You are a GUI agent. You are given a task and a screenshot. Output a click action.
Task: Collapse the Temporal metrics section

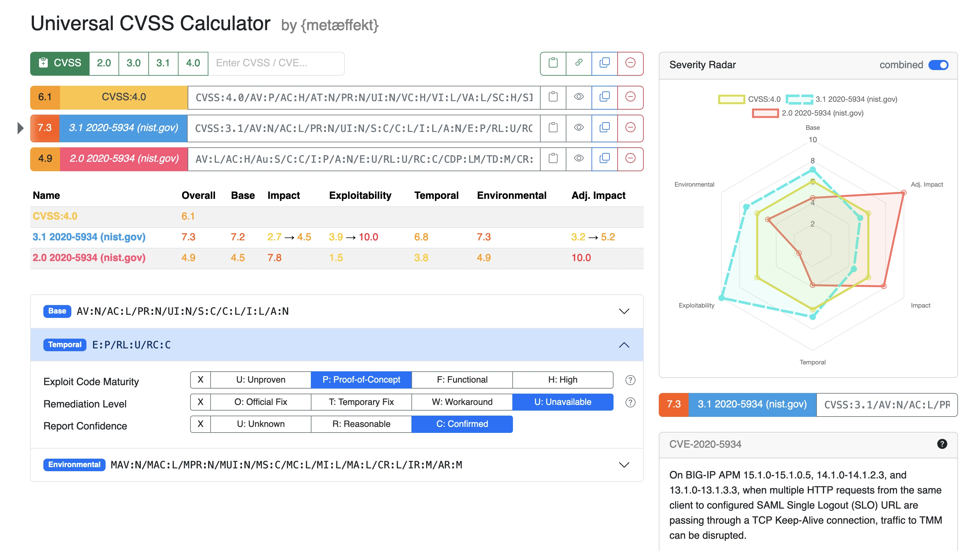(x=623, y=345)
